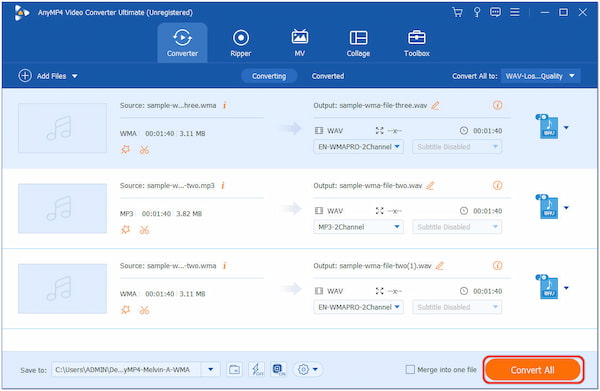Expand Convert All to WAV-Los...Quality dropdown
The image size is (600, 391).
[x=540, y=76]
